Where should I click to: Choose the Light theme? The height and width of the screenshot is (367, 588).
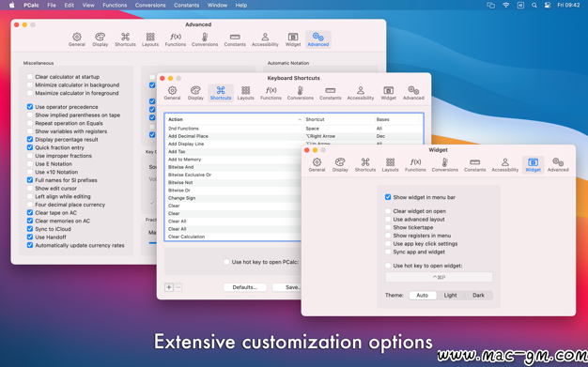click(450, 296)
